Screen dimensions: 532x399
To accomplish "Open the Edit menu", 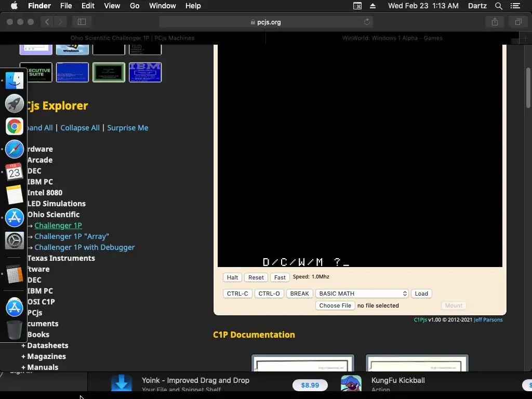I will point(88,6).
